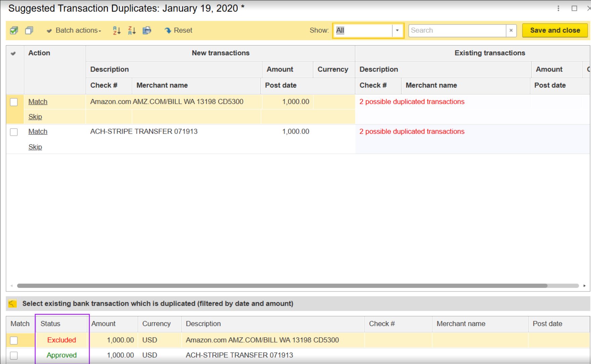Click Skip link for ACH-STRIPE transaction
This screenshot has width=591, height=364.
point(35,147)
